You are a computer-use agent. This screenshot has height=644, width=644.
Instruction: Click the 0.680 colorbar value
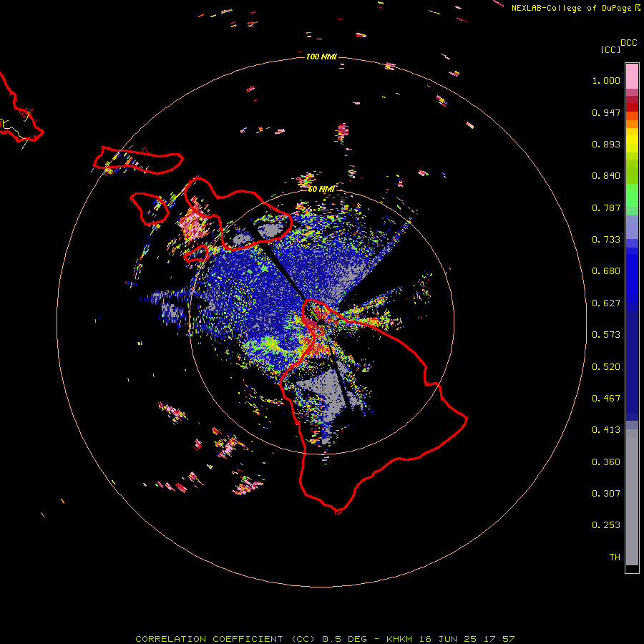click(606, 271)
